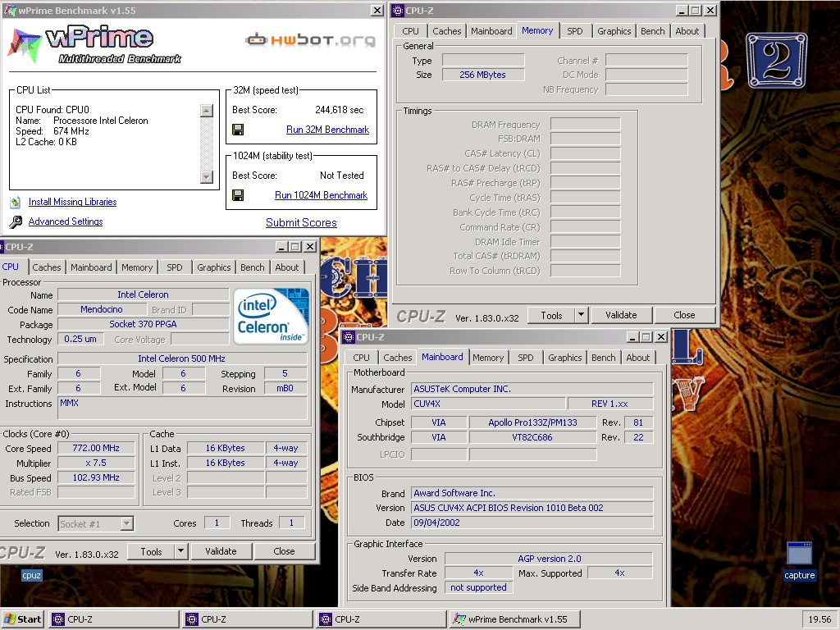
Task: Switch to first CPU-Z taskbar button
Action: 114,619
